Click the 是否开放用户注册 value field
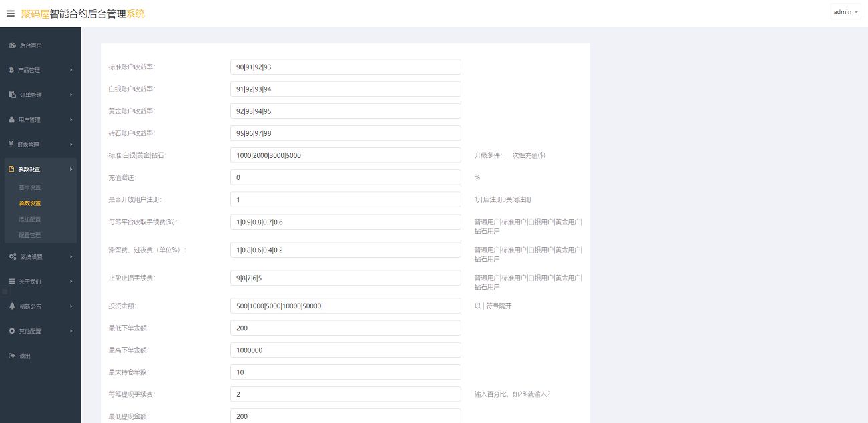868x423 pixels. pos(345,199)
